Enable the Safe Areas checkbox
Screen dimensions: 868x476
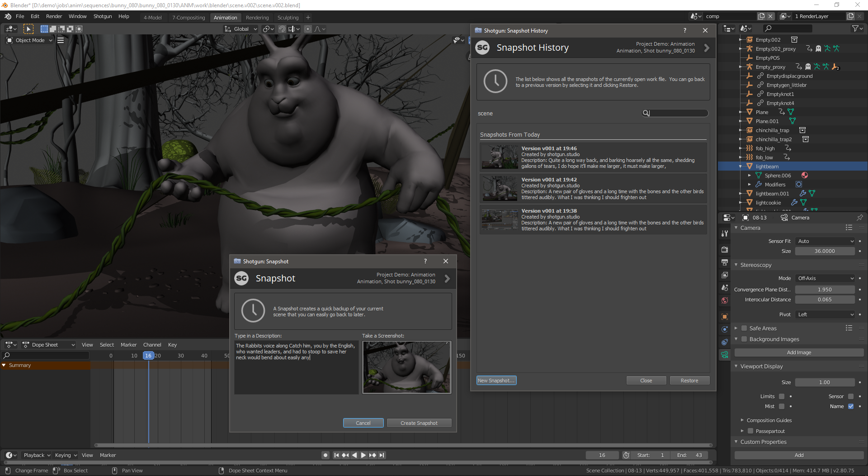click(x=744, y=328)
